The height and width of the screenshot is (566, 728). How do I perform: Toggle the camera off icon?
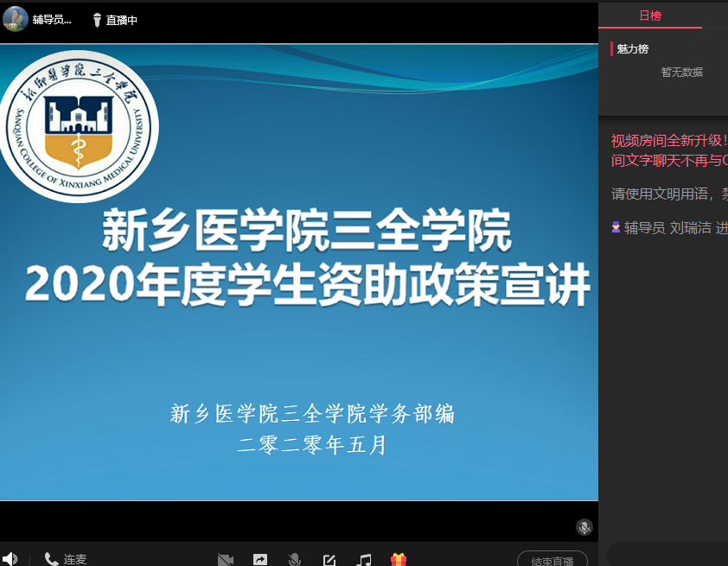tap(226, 560)
